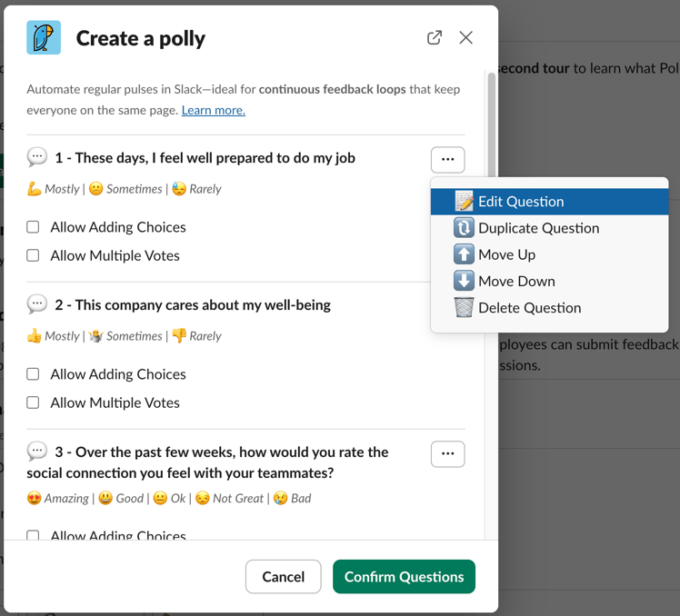The image size is (680, 616).
Task: Click the Move Up arrow icon
Action: point(464,254)
